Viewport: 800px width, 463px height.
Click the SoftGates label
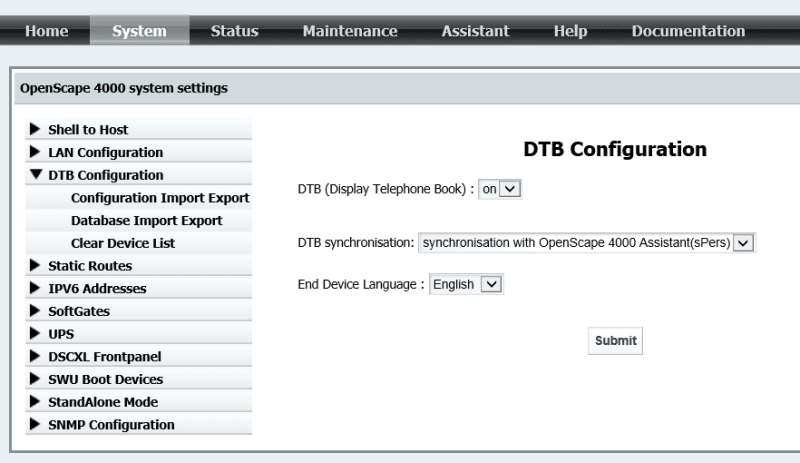pos(79,311)
